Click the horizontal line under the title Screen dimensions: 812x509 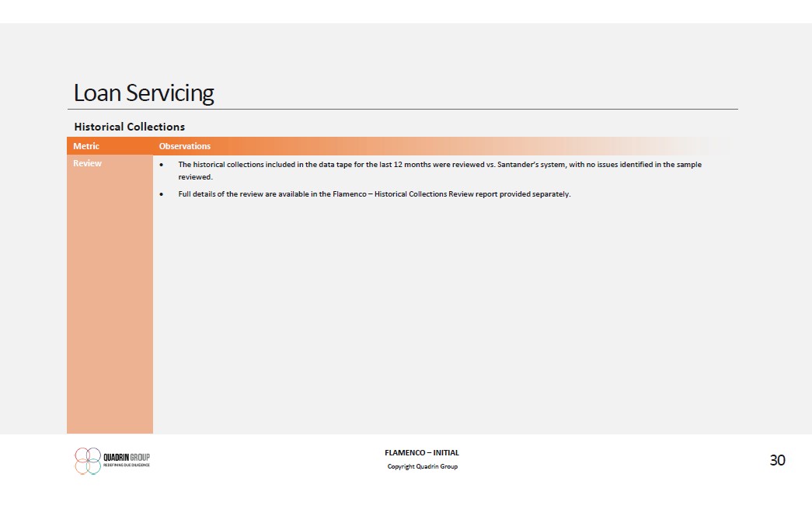point(404,110)
